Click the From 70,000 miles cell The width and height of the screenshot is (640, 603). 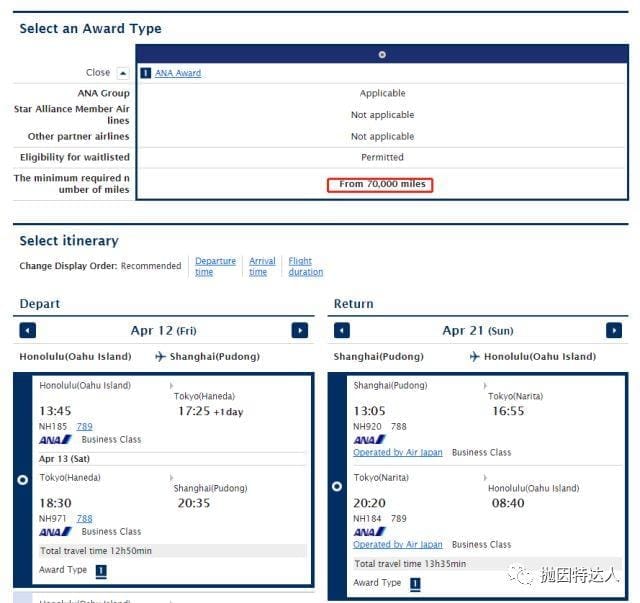(382, 184)
